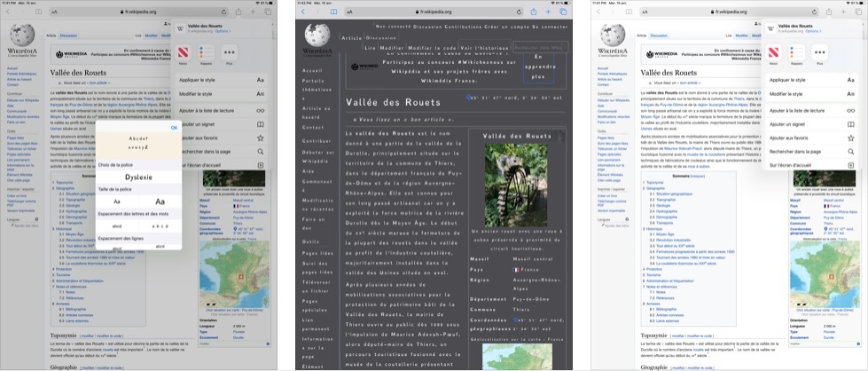Tap En apprendre plus in the middle screenshot
The image size is (868, 371).
click(x=538, y=67)
